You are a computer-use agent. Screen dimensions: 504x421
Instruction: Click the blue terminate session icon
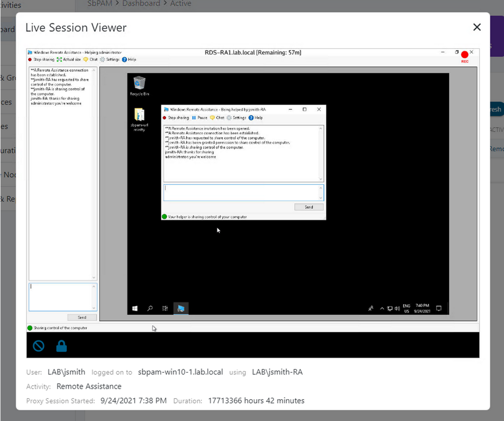click(x=38, y=346)
